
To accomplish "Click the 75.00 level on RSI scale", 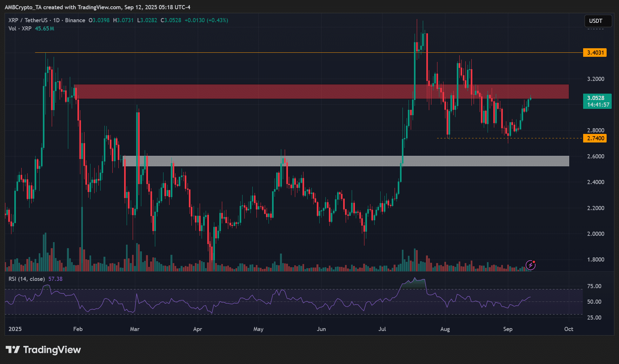I will click(x=594, y=286).
